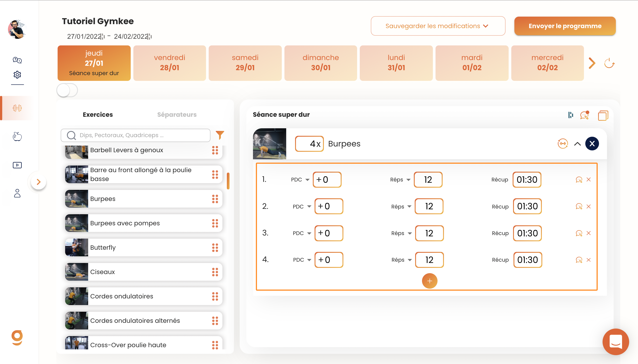
Task: Switch to the Exercices tab
Action: point(98,115)
